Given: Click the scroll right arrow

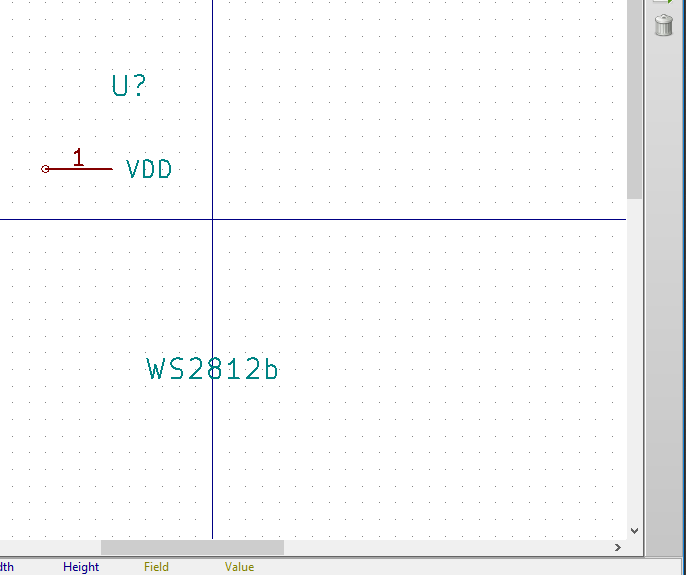Looking at the screenshot, I should [618, 547].
